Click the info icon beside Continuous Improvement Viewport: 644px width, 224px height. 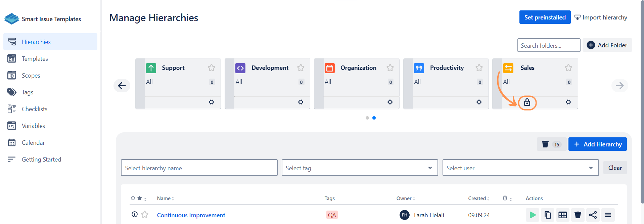135,214
